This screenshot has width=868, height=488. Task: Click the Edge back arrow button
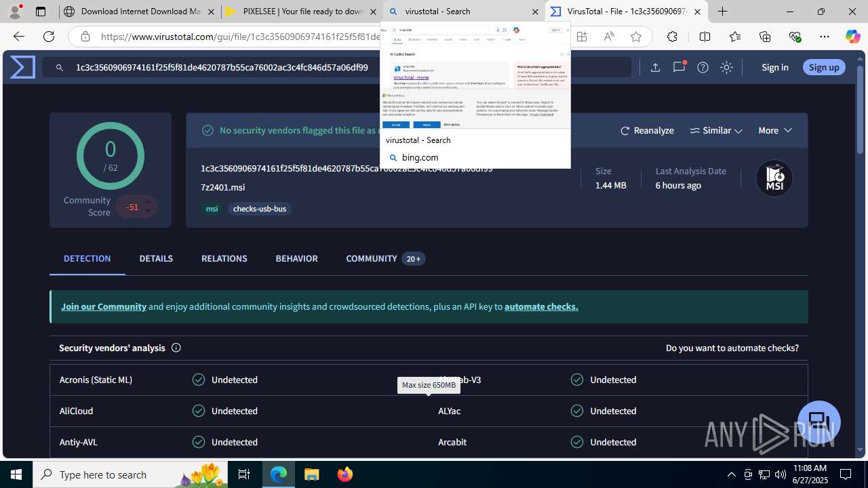[x=19, y=37]
